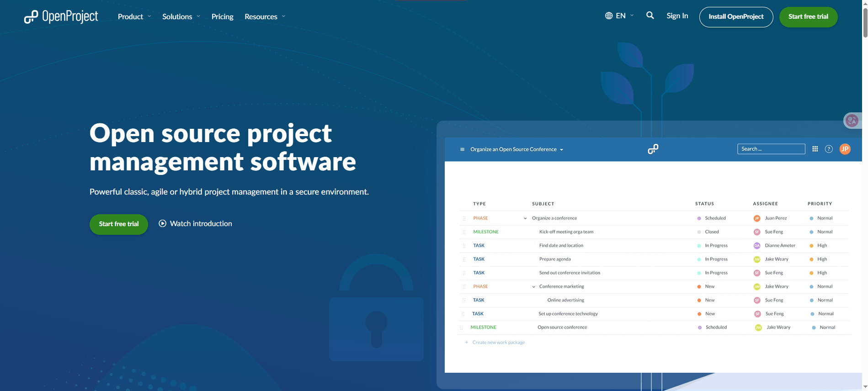This screenshot has width=868, height=391.
Task: Click the drag handle of Organize a conference row
Action: 464,218
